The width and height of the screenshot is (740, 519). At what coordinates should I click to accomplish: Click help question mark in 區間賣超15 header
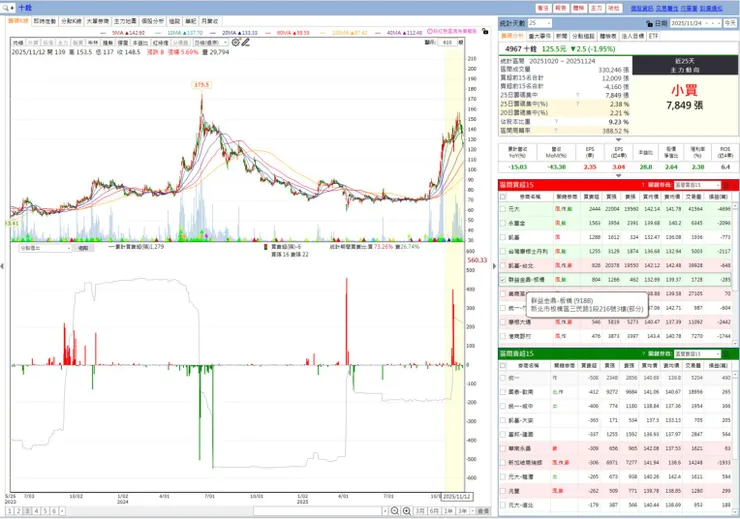[x=643, y=354]
